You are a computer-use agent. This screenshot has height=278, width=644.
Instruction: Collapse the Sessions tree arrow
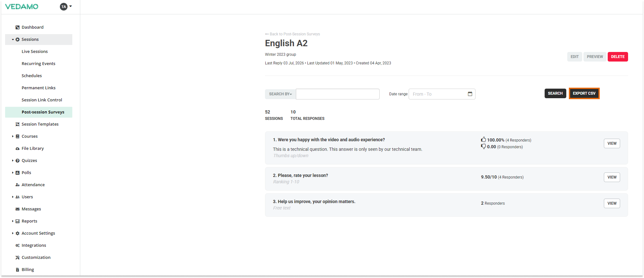(13, 40)
